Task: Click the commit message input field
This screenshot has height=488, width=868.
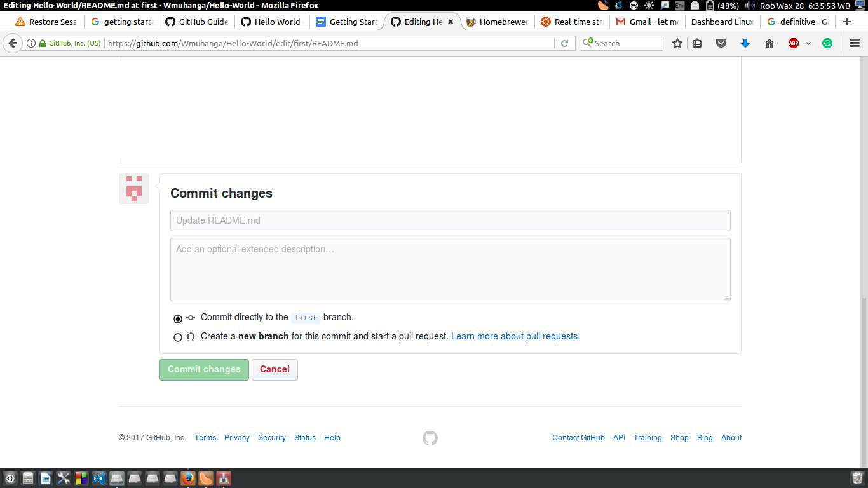Action: (x=450, y=220)
